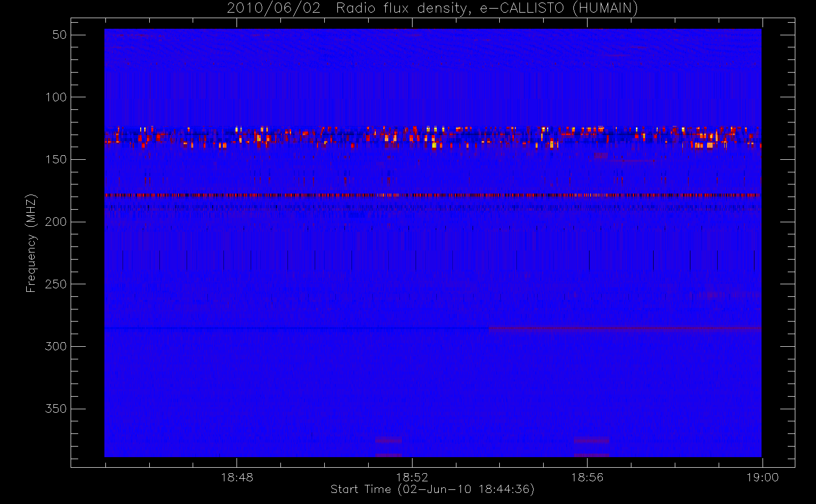This screenshot has height=504, width=816.
Task: Click the purple horizontal line near 285 MHz
Action: pos(625,329)
